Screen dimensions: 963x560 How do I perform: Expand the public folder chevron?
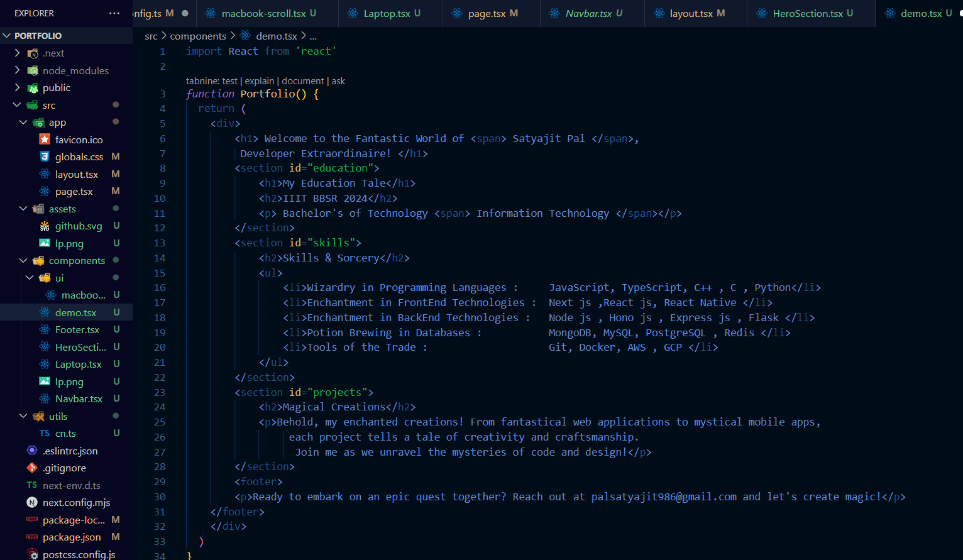17,88
